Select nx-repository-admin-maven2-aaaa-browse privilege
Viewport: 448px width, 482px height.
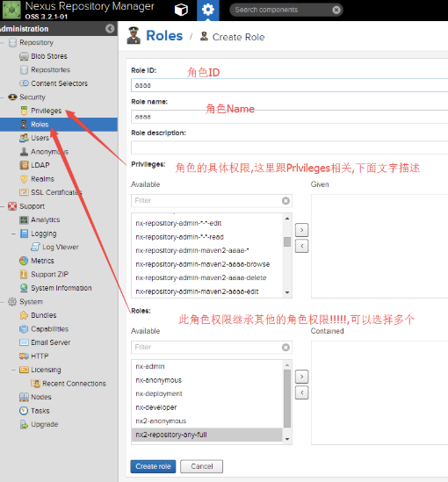pos(203,264)
